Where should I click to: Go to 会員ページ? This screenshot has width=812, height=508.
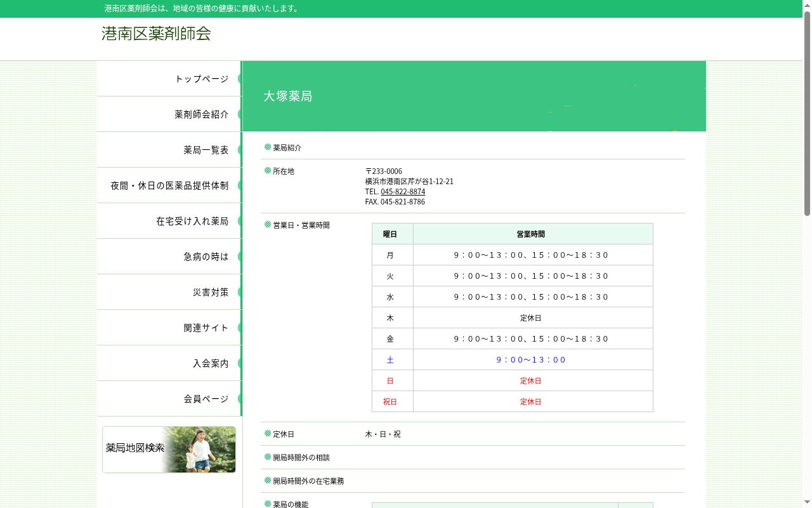click(x=169, y=399)
